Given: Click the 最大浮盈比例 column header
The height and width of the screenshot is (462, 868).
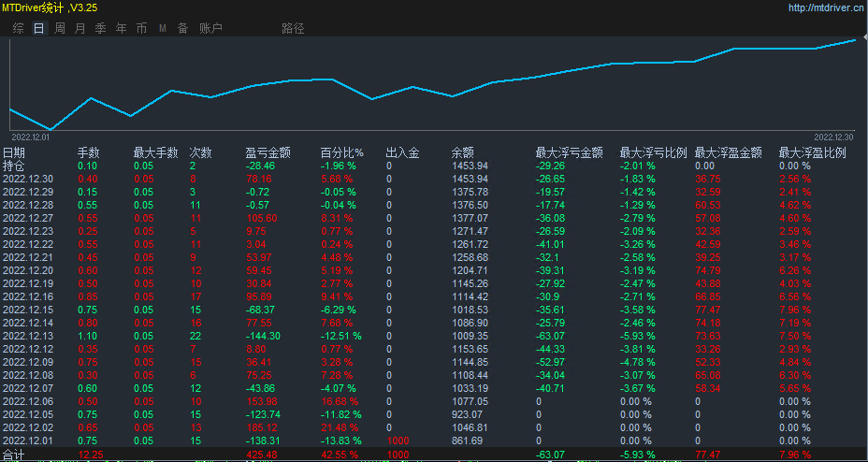Looking at the screenshot, I should pyautogui.click(x=813, y=153).
